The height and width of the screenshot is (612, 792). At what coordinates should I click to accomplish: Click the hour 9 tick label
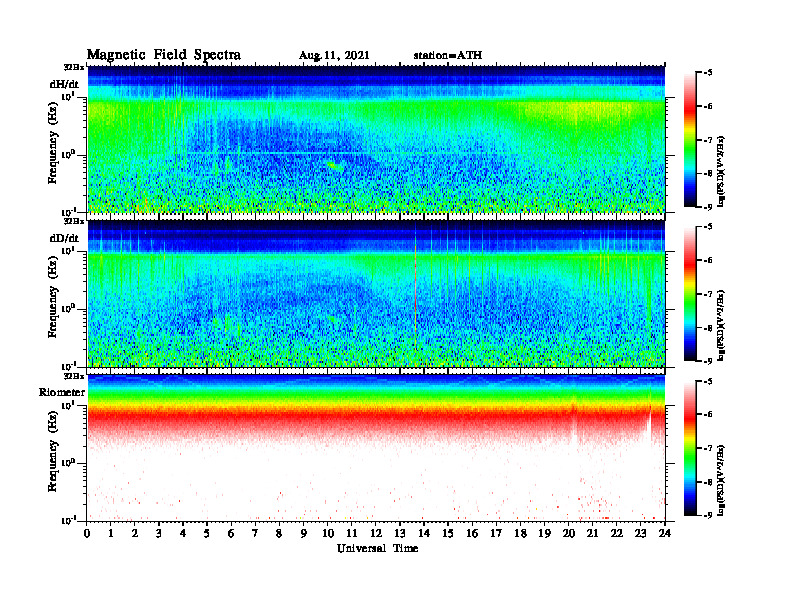tap(303, 533)
